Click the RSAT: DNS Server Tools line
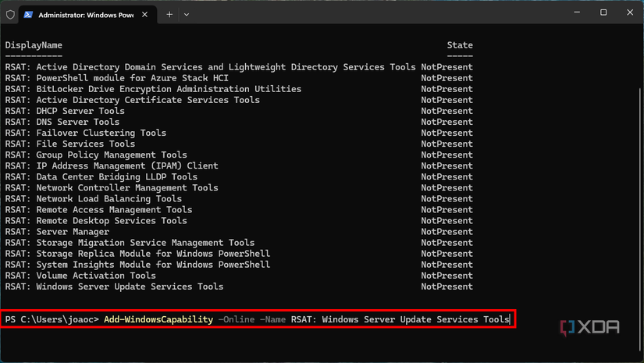 [x=62, y=122]
